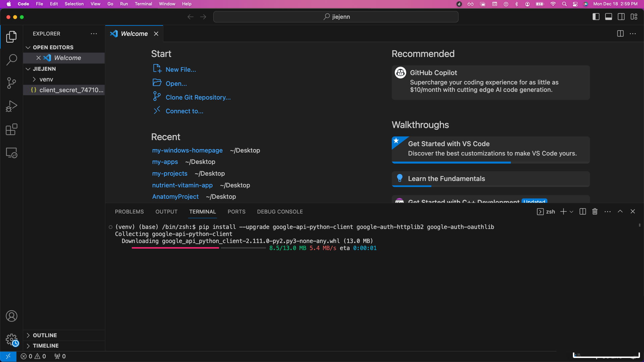This screenshot has height=362, width=644.
Task: Open the Accounts icon in activity bar
Action: click(x=11, y=316)
